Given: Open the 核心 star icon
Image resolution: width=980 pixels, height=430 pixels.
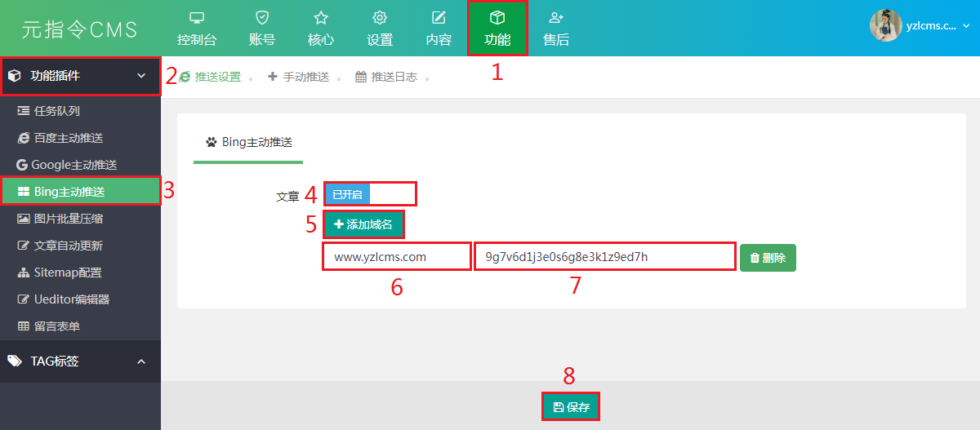Looking at the screenshot, I should (x=321, y=18).
